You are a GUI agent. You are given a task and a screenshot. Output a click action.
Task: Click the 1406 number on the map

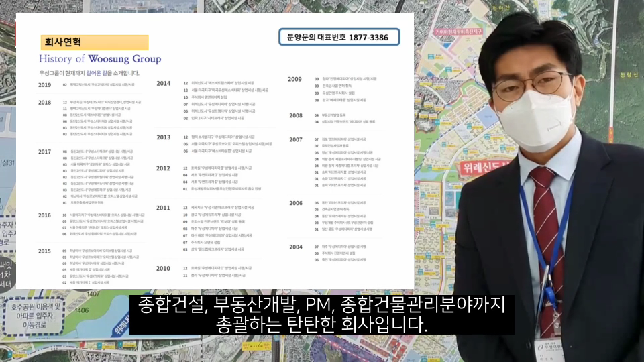(x=82, y=310)
